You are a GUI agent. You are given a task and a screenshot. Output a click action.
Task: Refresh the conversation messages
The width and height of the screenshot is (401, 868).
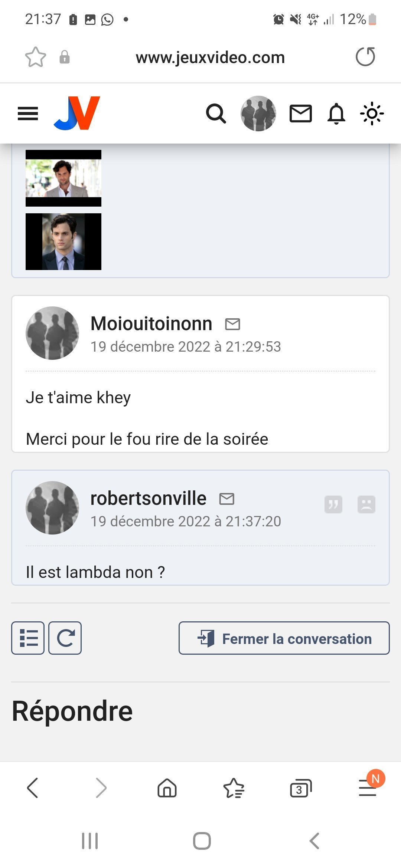click(x=65, y=638)
